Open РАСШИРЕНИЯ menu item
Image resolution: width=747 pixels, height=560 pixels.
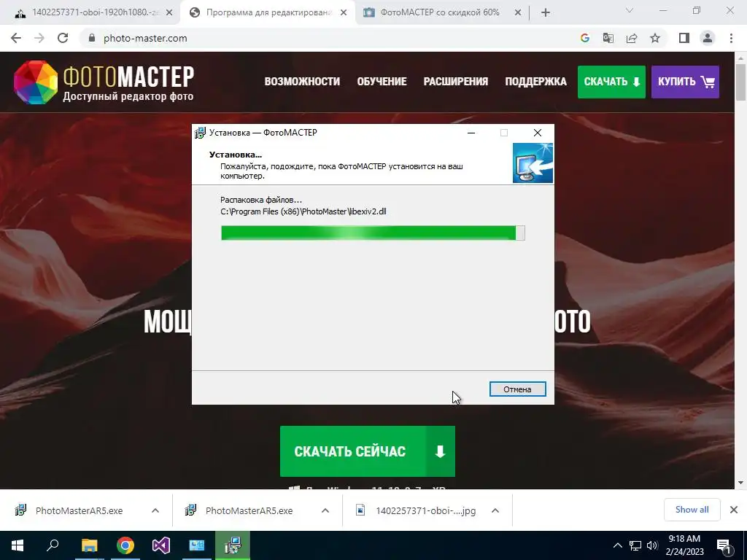[455, 82]
